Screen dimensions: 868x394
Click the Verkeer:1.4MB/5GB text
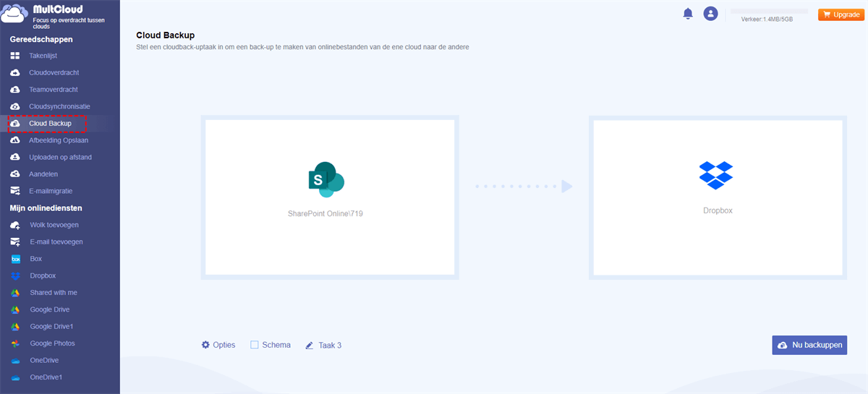[x=767, y=20]
